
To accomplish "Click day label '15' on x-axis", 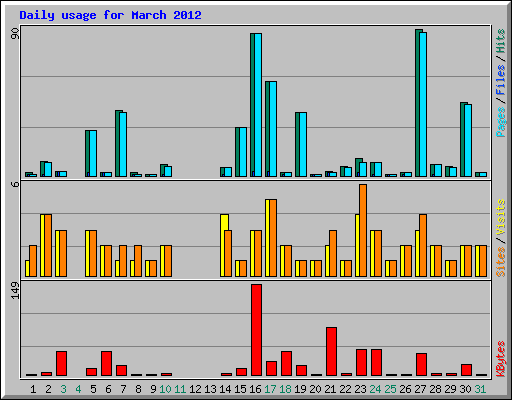I will pyautogui.click(x=240, y=389).
